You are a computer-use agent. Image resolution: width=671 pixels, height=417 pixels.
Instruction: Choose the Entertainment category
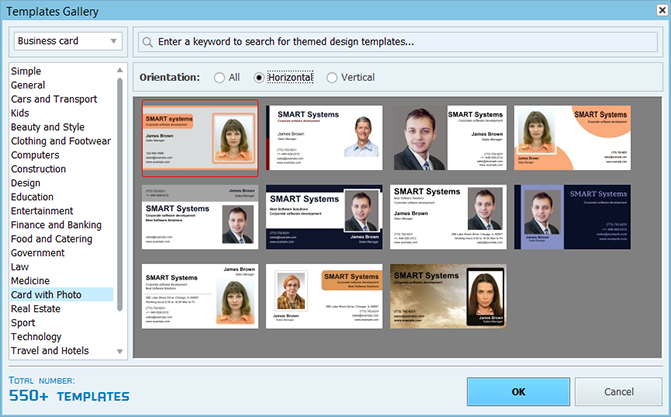click(42, 211)
